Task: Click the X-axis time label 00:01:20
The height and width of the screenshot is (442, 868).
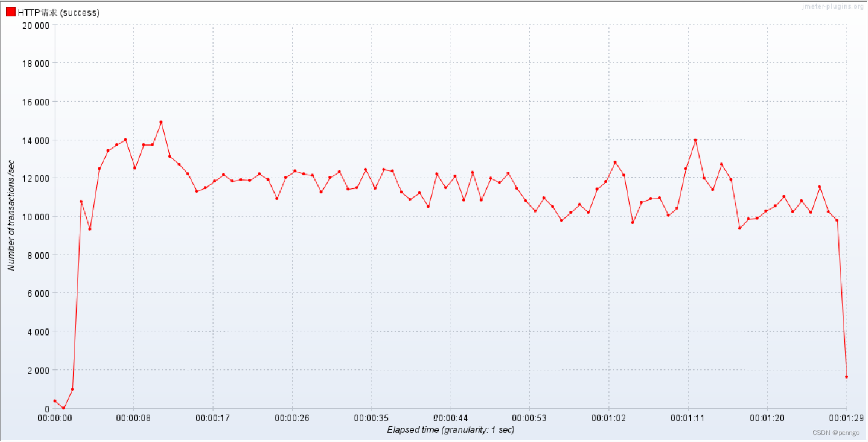Action: [x=767, y=418]
